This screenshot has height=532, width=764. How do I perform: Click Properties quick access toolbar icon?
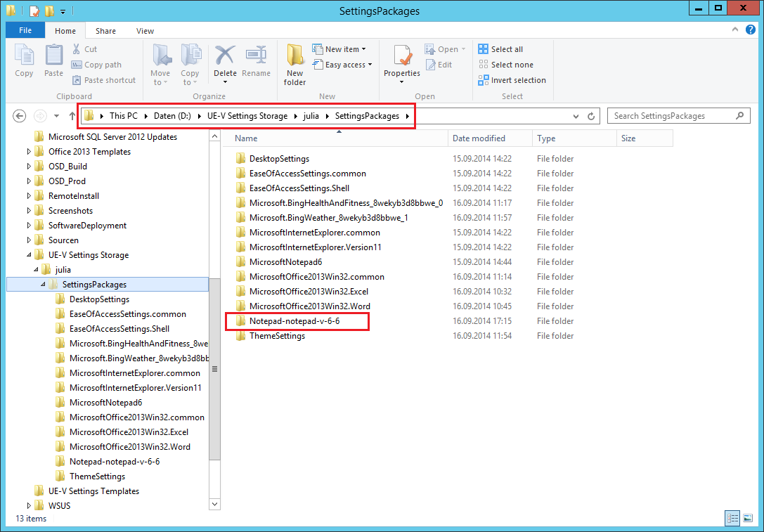(34, 11)
